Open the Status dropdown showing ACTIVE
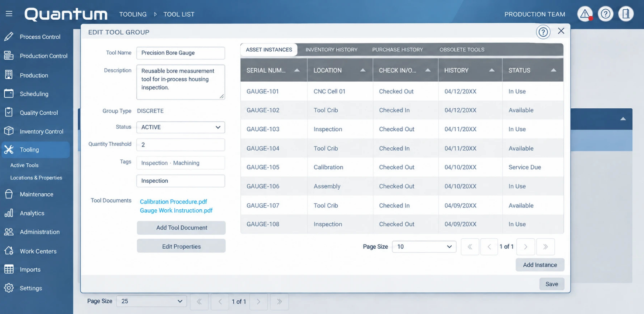644x314 pixels. (x=181, y=127)
